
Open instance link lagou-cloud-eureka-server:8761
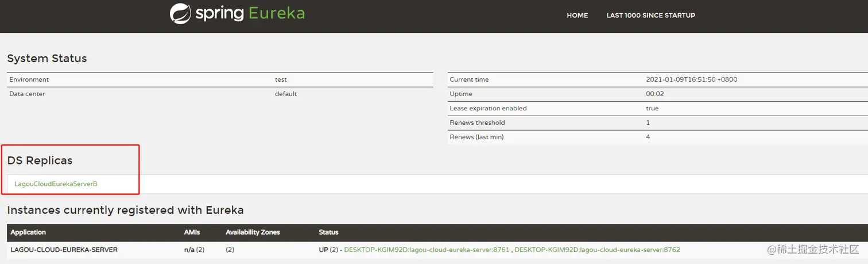pos(427,250)
